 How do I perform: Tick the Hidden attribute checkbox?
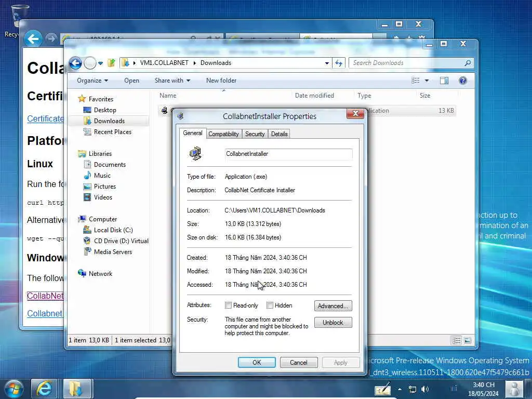270,305
